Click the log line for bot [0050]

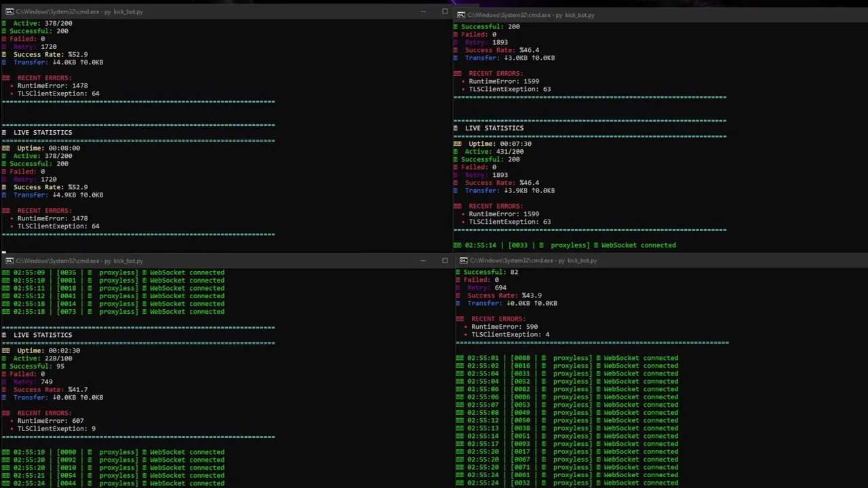tap(567, 420)
